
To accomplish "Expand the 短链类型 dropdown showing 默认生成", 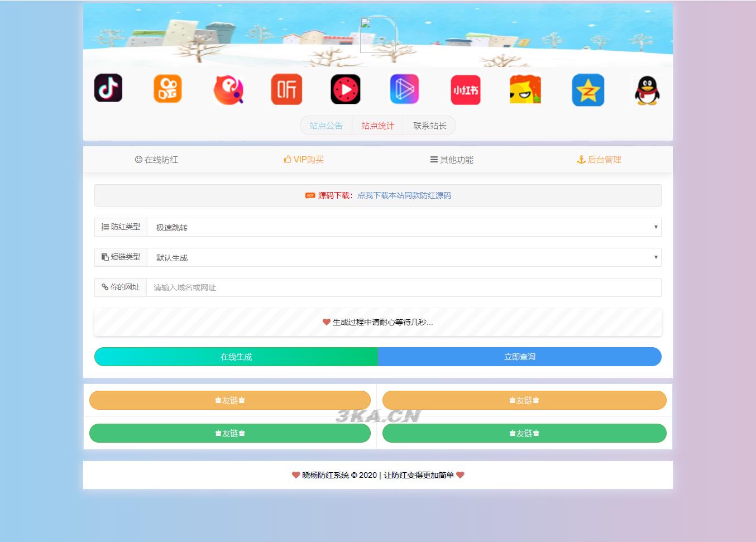I will [404, 257].
